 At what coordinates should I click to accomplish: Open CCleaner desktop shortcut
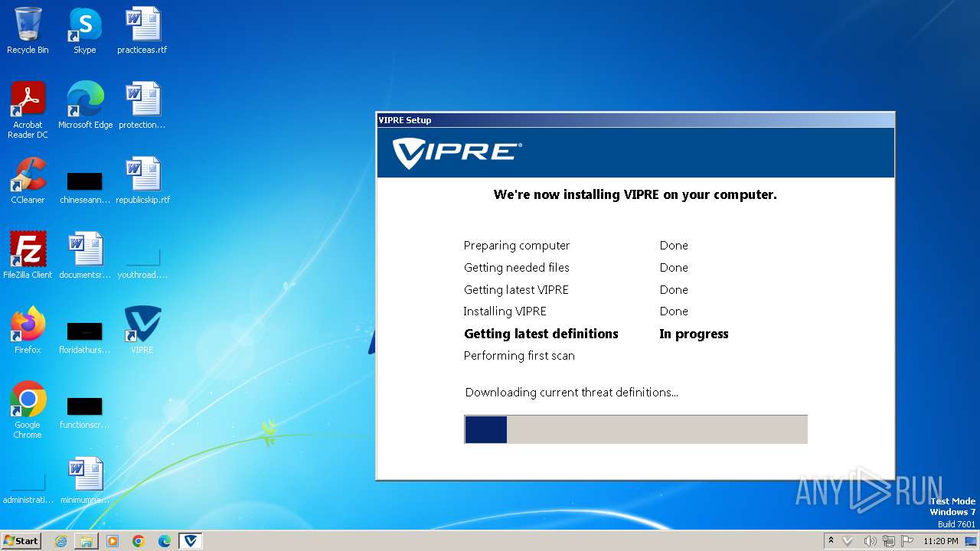[x=28, y=181]
